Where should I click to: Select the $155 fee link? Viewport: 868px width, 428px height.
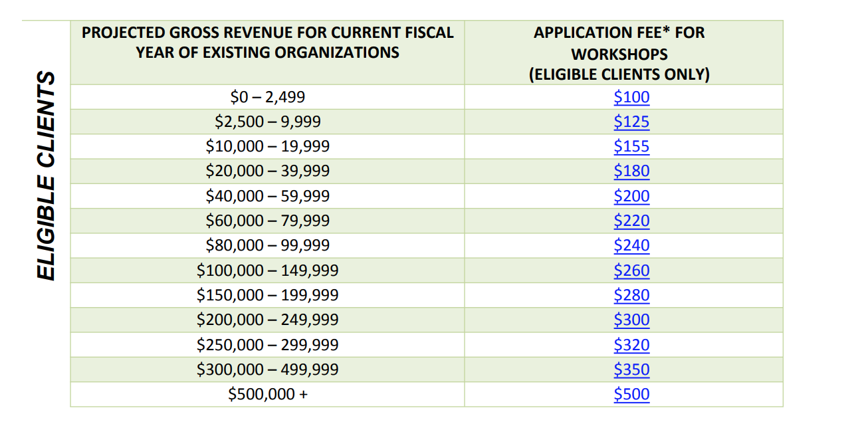[631, 146]
